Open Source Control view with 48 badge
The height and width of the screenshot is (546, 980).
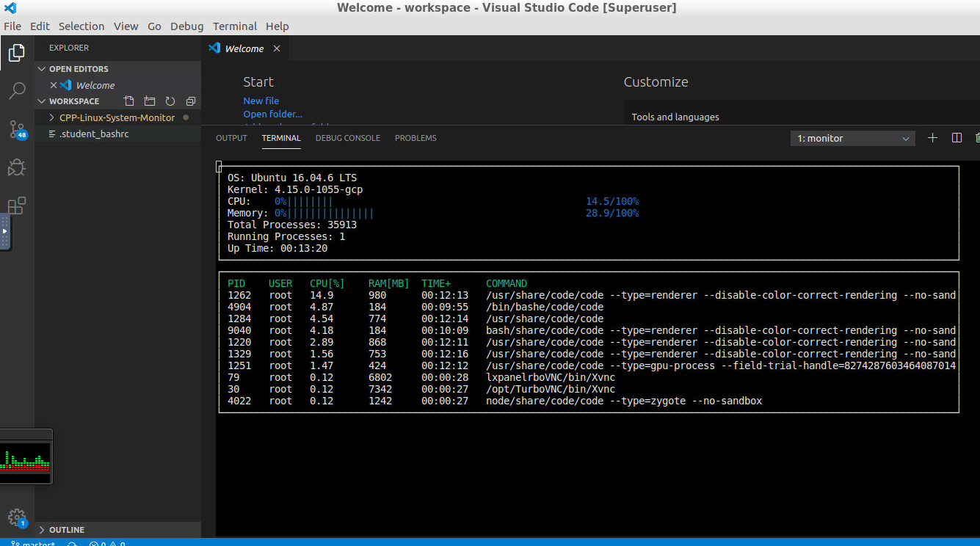(18, 130)
